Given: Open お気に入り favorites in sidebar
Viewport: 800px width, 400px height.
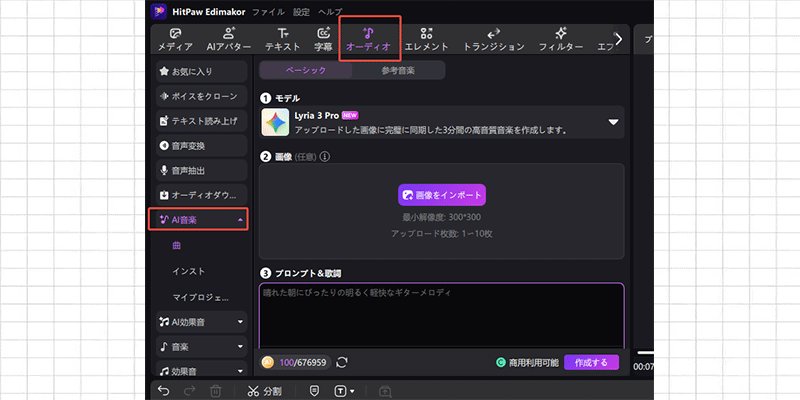Looking at the screenshot, I should [x=202, y=71].
